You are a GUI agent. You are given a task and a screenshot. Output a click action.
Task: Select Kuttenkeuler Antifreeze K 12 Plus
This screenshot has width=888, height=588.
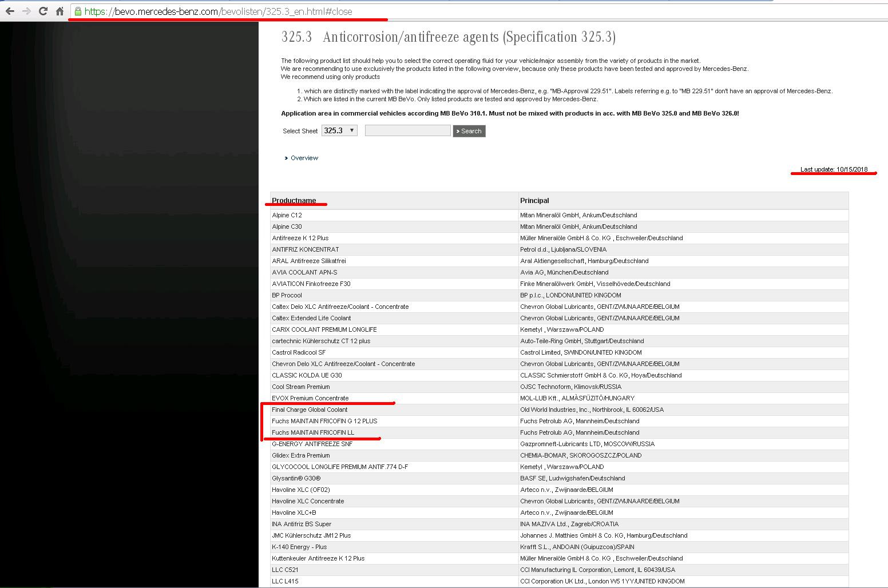318,558
